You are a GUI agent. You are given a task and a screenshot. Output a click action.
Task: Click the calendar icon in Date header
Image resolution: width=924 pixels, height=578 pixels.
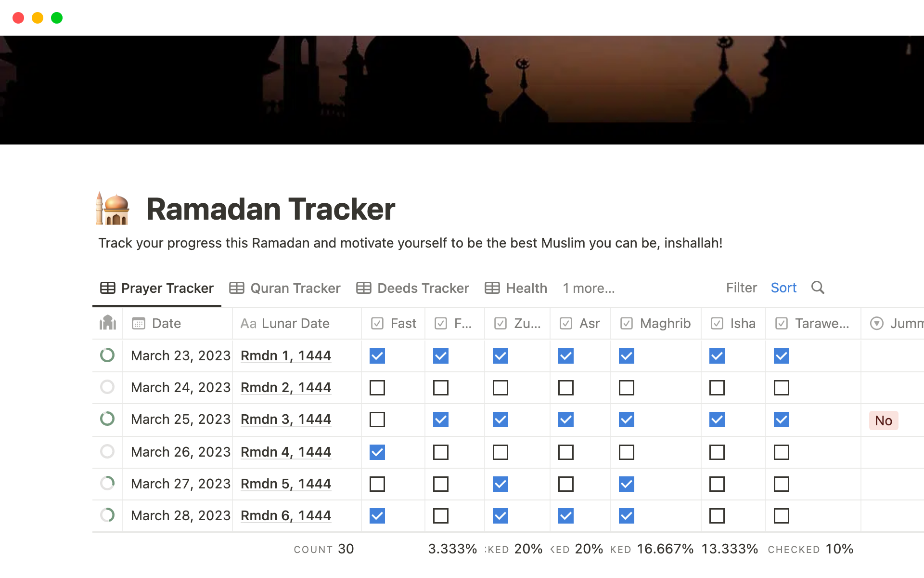click(x=139, y=323)
